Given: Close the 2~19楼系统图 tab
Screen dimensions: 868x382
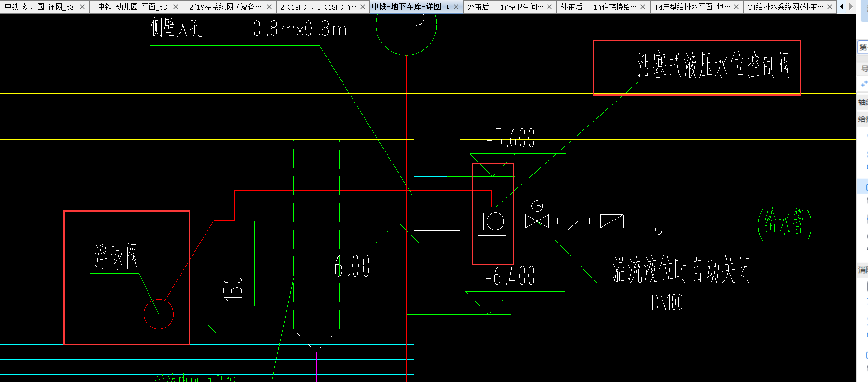Looking at the screenshot, I should [269, 7].
